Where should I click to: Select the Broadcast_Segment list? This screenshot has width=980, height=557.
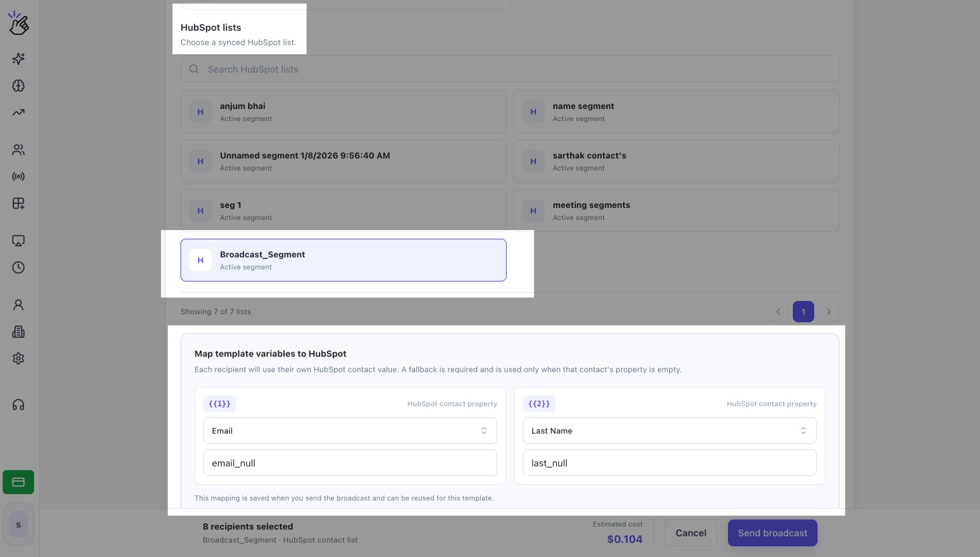tap(344, 260)
